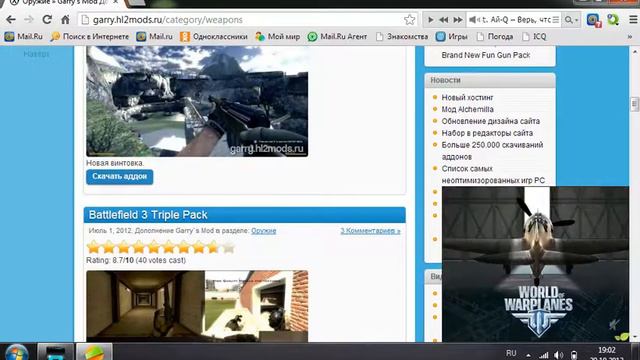Expand hidden bookmarks chevron

click(630, 37)
